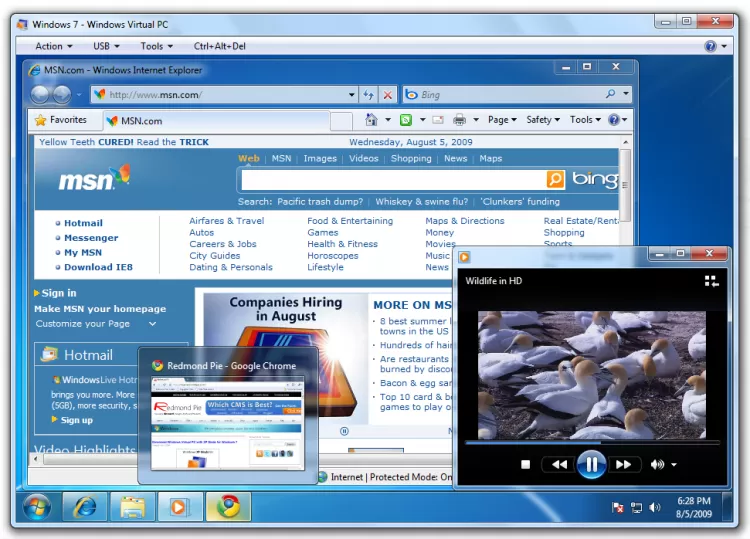Click the green RSS feeds icon

pyautogui.click(x=406, y=120)
